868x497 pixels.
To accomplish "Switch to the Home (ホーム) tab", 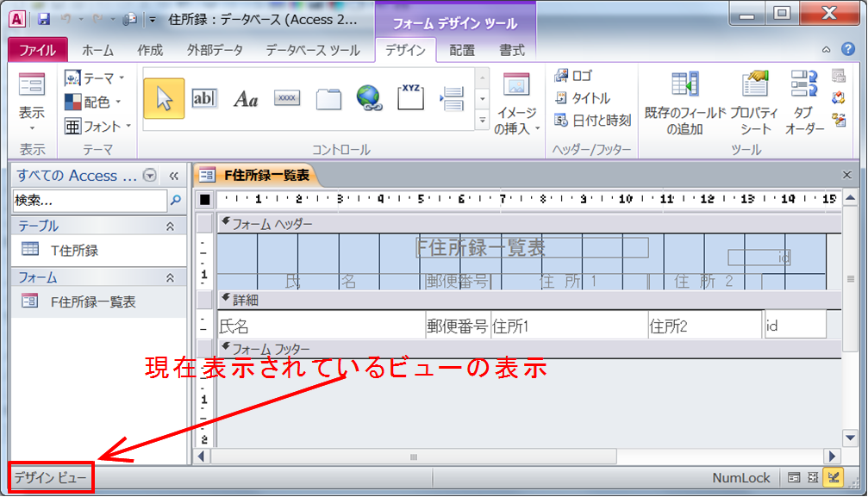I will click(x=97, y=50).
